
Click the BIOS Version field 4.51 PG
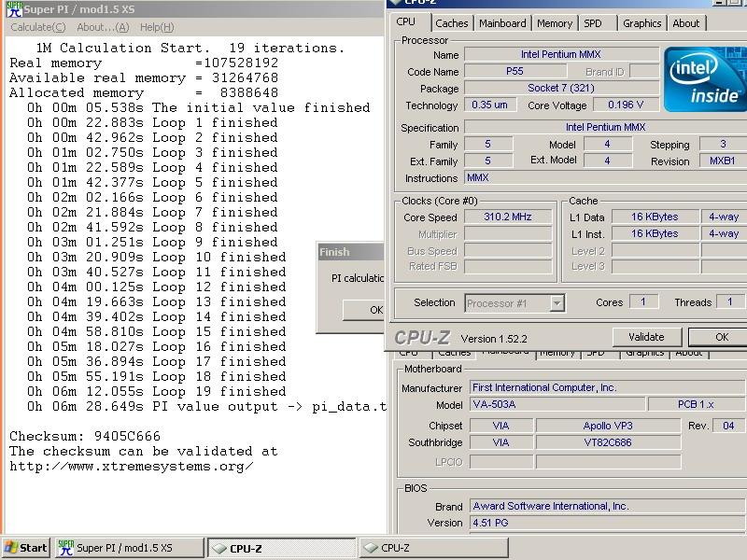[x=609, y=523]
